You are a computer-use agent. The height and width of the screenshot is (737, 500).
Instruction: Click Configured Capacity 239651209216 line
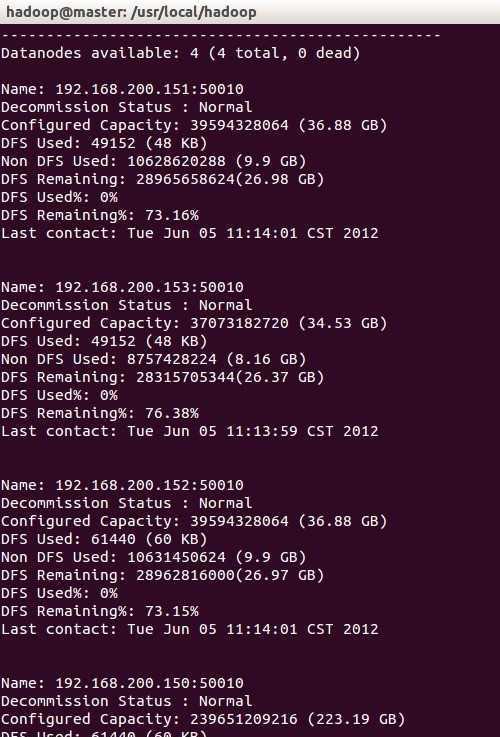point(203,719)
